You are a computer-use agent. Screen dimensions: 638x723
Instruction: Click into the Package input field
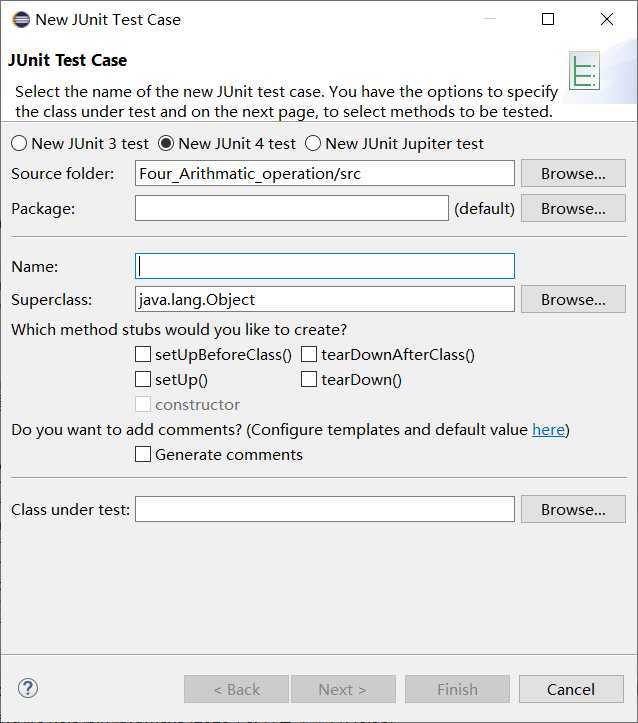(291, 209)
